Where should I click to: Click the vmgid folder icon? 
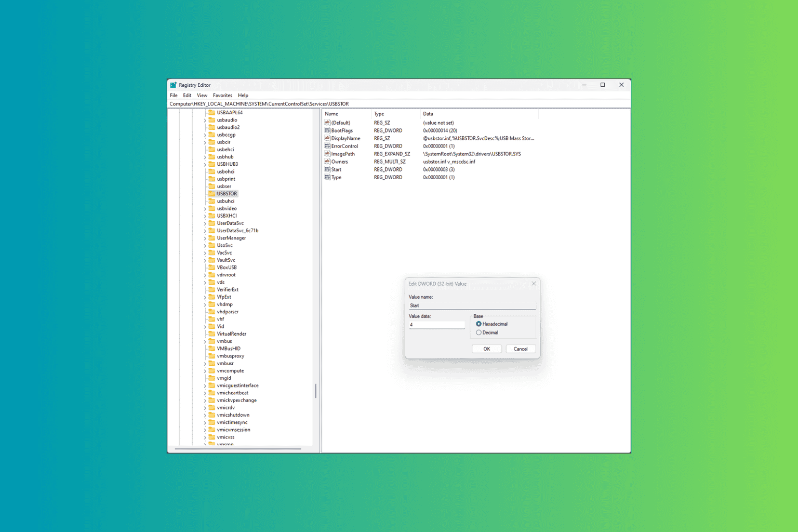click(x=212, y=378)
